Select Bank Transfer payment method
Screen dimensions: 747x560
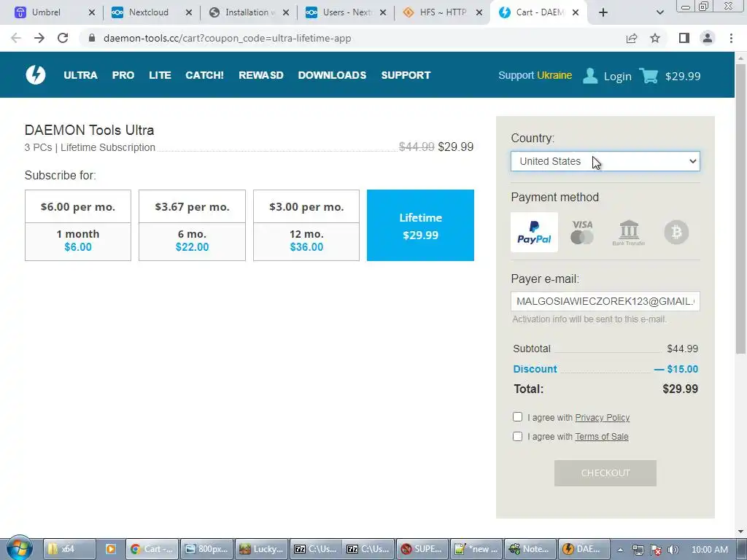628,232
